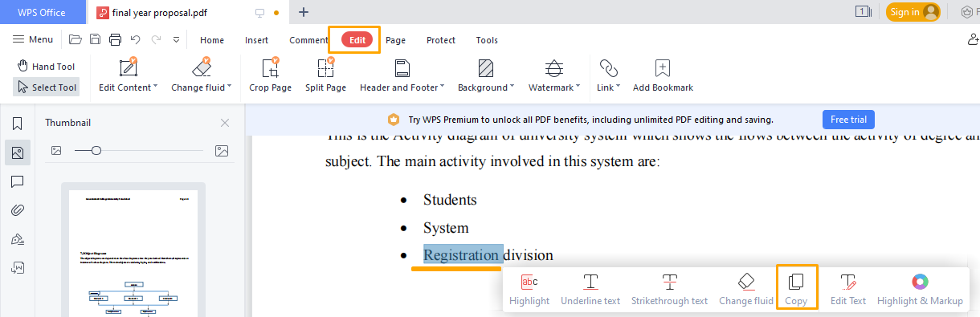Screen dimensions: 980x317
Task: Copy the selected text
Action: tap(796, 289)
